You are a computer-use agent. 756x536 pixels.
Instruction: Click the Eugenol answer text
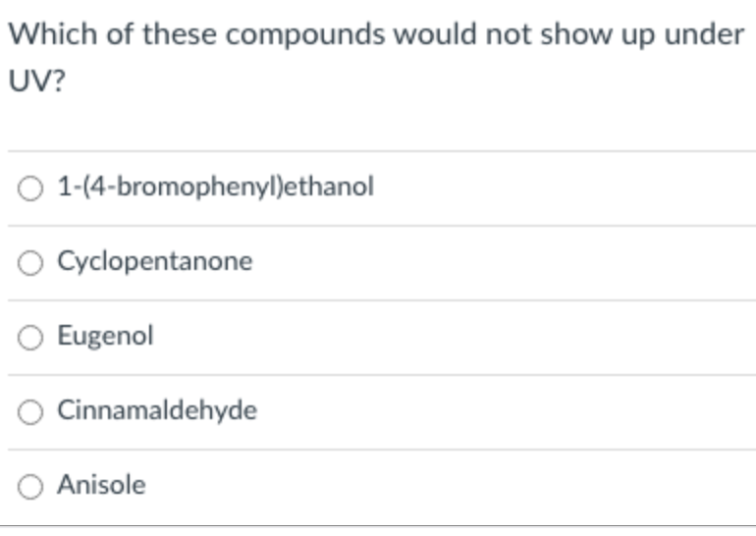[x=106, y=336]
